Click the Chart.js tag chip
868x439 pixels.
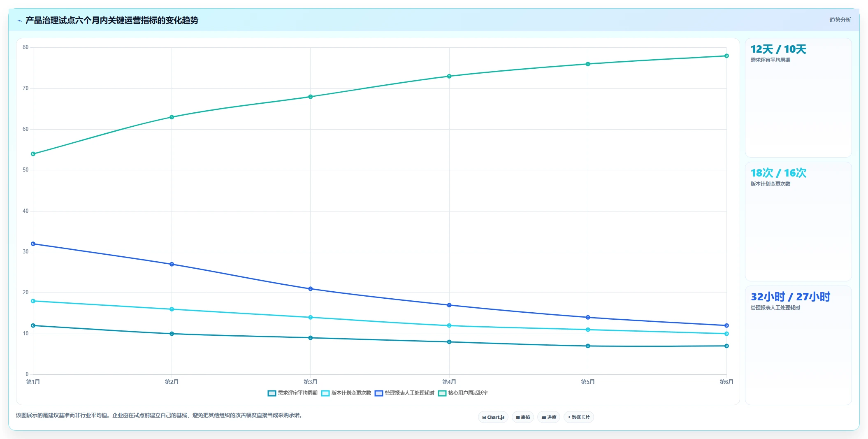click(493, 417)
